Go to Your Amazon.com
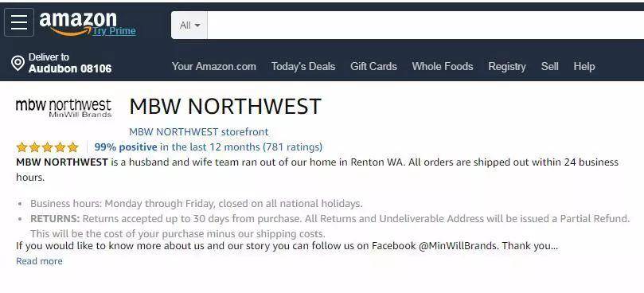 click(x=213, y=67)
